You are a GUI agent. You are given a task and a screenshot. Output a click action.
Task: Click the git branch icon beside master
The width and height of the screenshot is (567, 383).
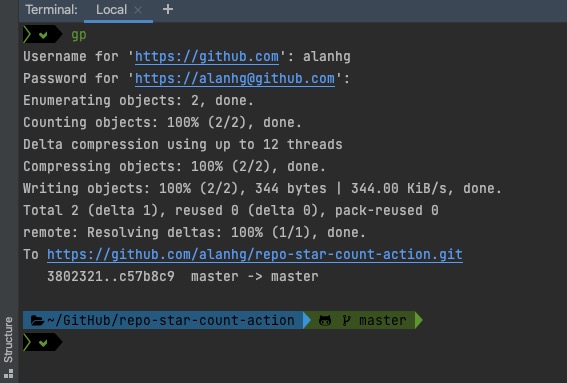point(346,320)
